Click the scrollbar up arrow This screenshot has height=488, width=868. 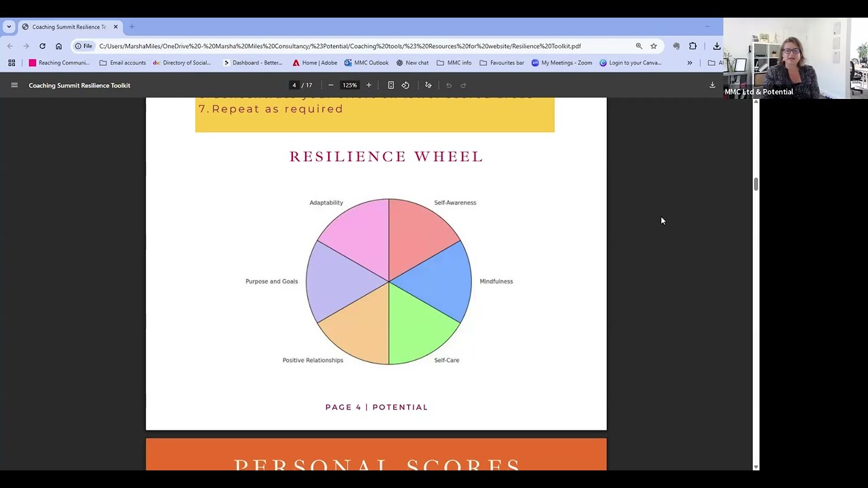pos(755,102)
